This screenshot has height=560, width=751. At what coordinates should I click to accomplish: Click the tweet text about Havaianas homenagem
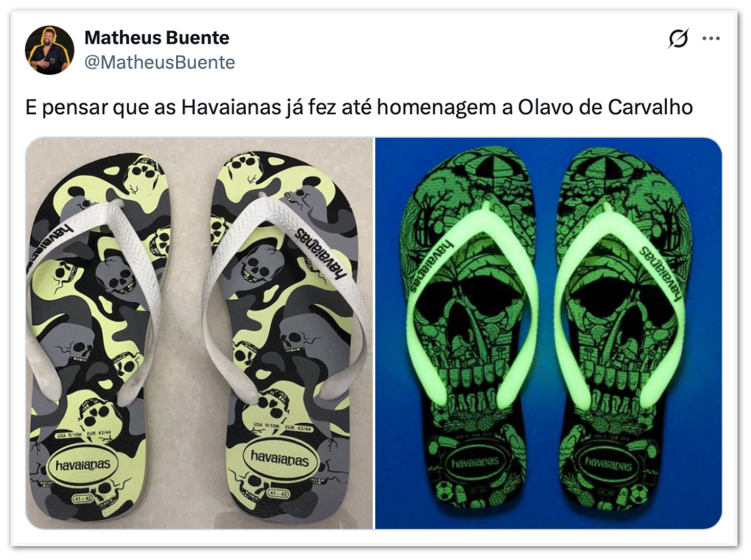click(x=360, y=108)
